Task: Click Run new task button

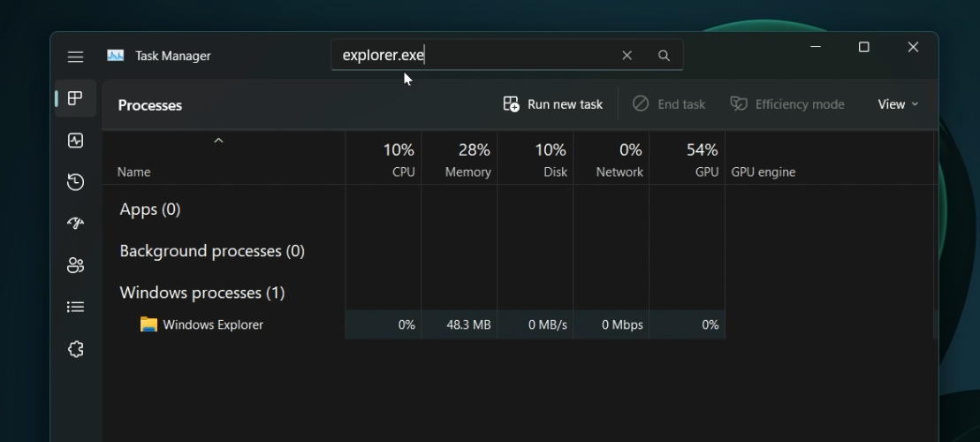Action: (x=553, y=104)
